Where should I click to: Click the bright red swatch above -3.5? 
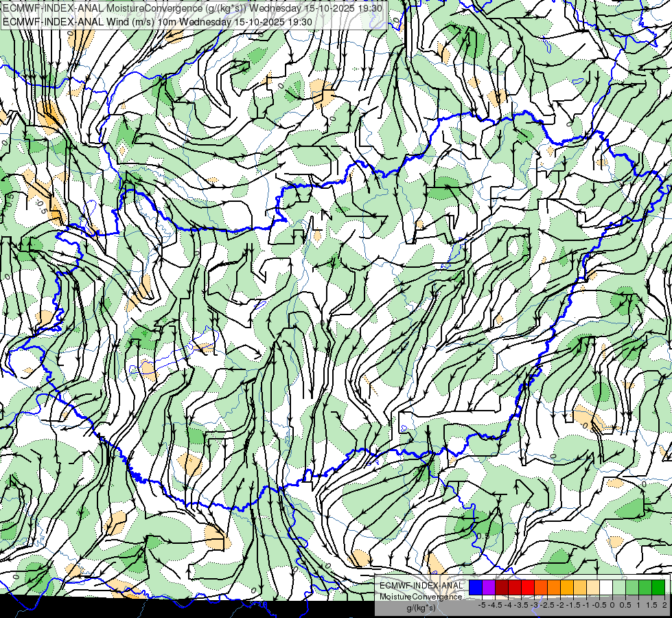click(x=528, y=588)
